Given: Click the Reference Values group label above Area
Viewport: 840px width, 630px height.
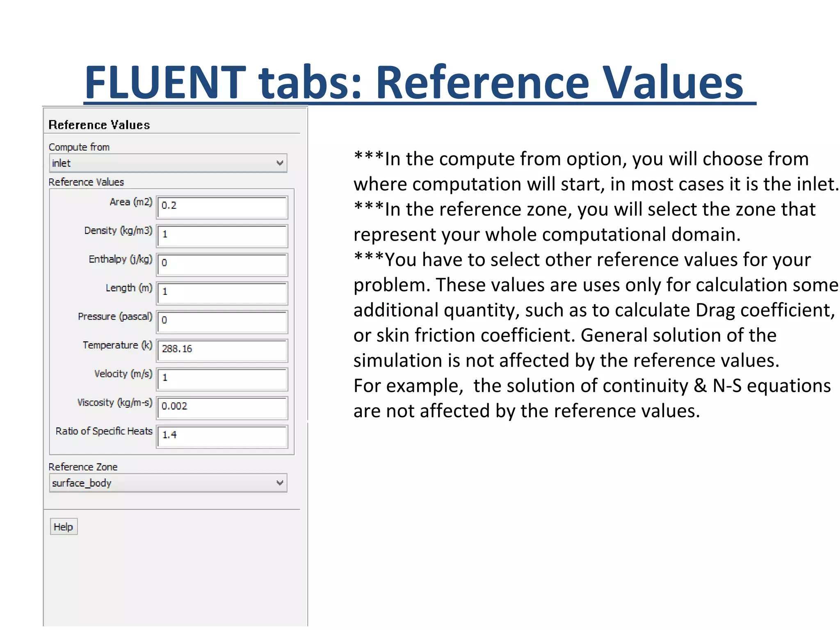Looking at the screenshot, I should click(86, 182).
